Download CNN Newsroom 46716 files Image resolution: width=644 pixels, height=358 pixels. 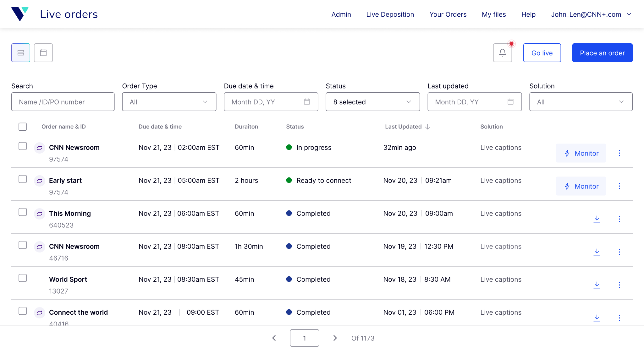[x=597, y=252]
